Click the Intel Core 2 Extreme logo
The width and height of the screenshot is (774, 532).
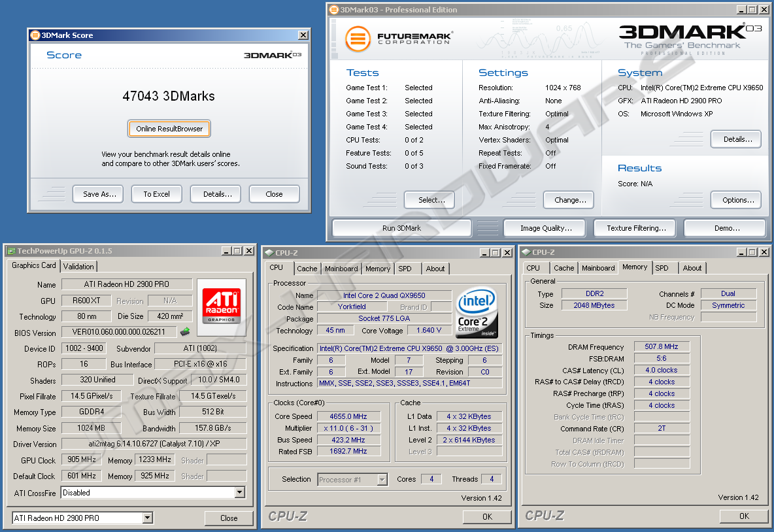[x=477, y=313]
